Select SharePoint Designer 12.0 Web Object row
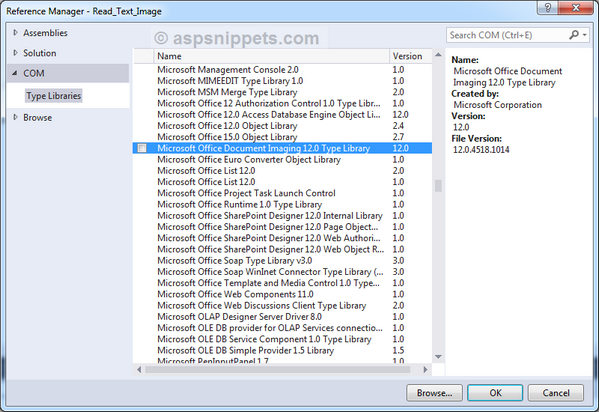Viewport: 599px width, 412px height. (x=282, y=249)
